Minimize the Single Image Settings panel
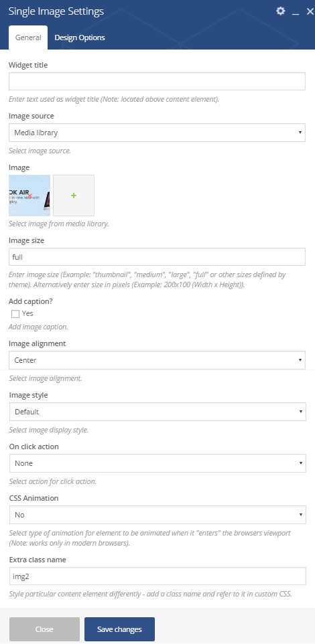315x644 pixels. click(296, 12)
